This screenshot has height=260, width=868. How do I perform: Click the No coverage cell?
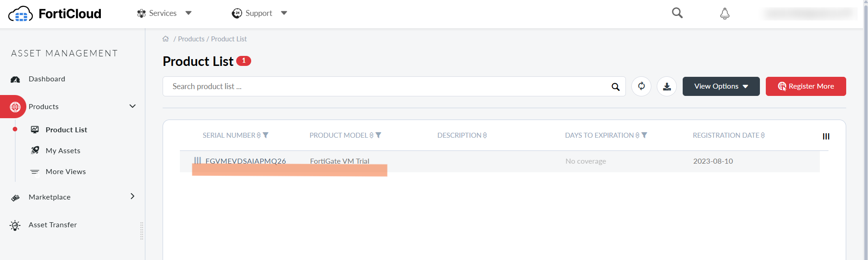pyautogui.click(x=586, y=161)
